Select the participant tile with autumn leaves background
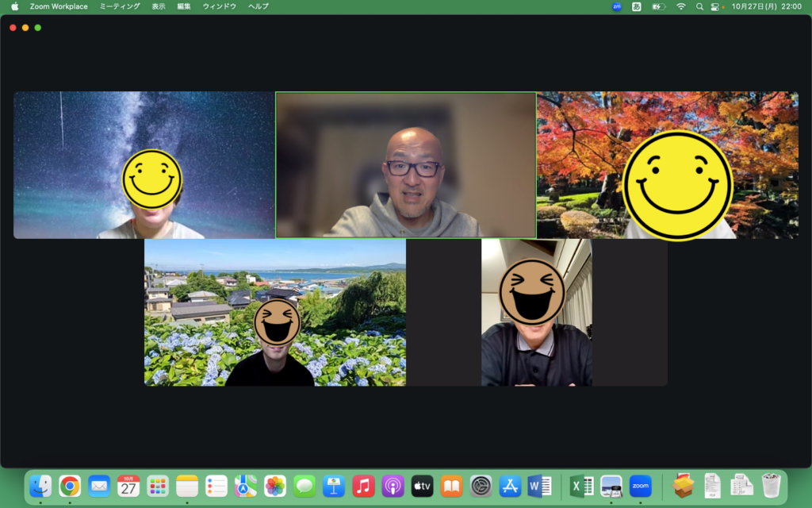 point(667,165)
